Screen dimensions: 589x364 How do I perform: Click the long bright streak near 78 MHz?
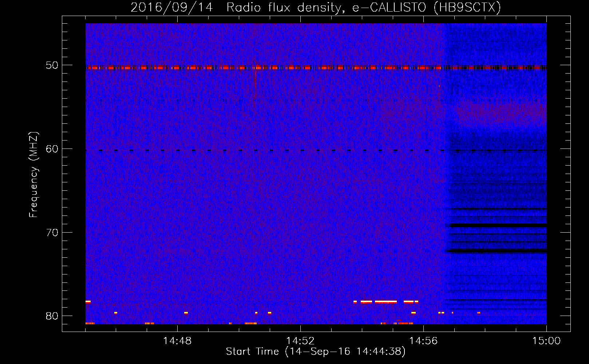tap(386, 302)
